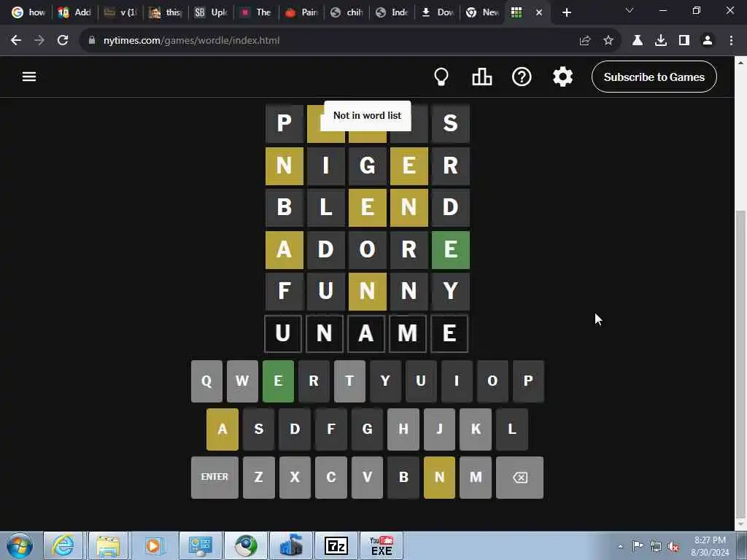Tap the K key on the keyboard

pos(476,429)
